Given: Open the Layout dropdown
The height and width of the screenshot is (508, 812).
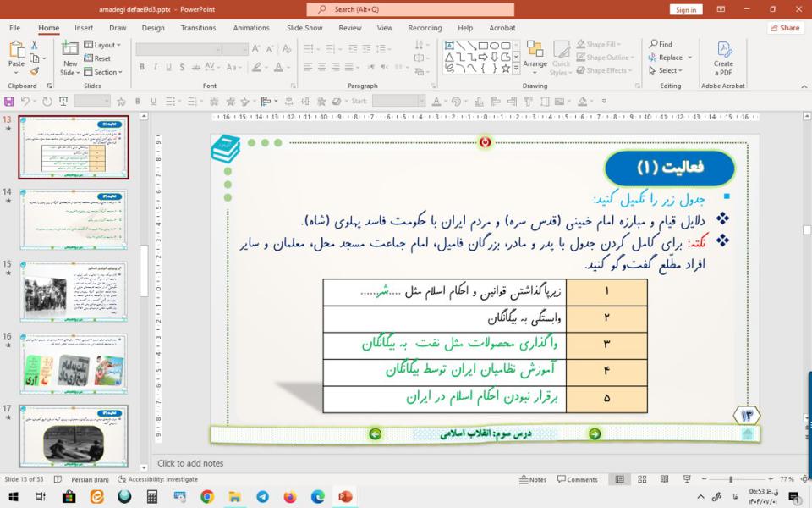Looking at the screenshot, I should (x=102, y=45).
